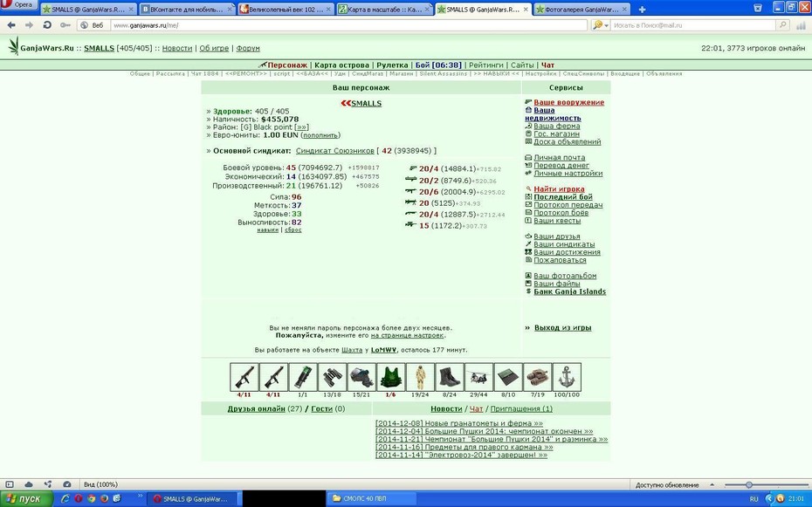This screenshot has width=812, height=507.
Task: Open the goggles item 7/19
Action: click(x=538, y=377)
